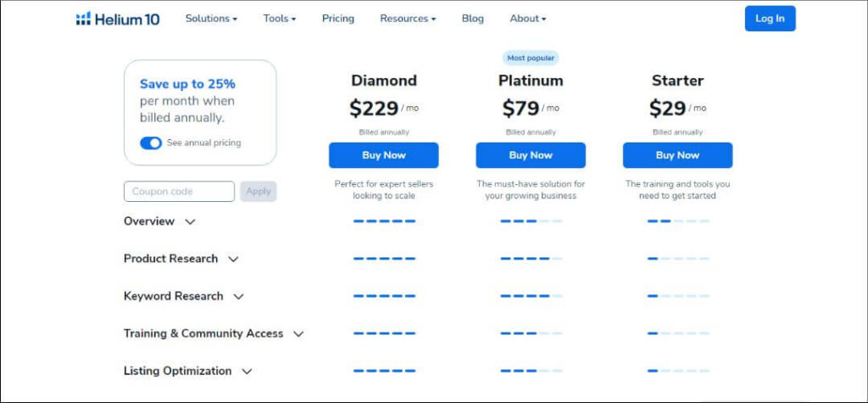The width and height of the screenshot is (868, 403).
Task: Open the Solutions dropdown menu
Action: click(x=211, y=19)
